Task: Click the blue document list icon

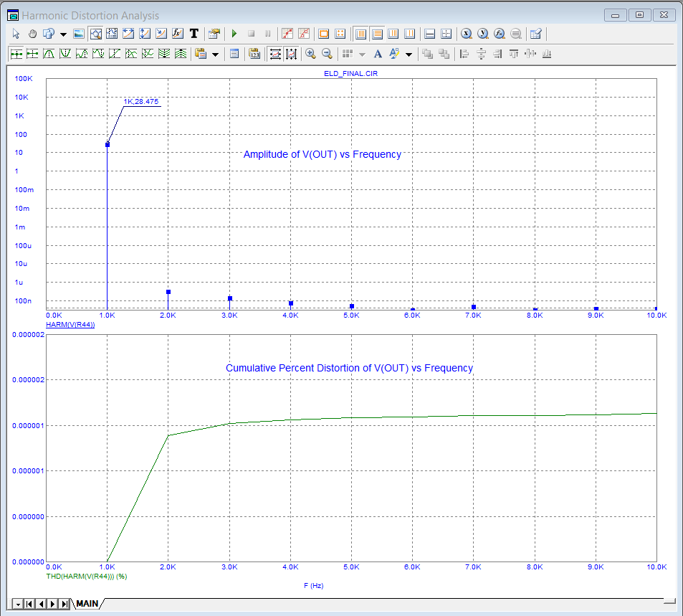Action: point(234,54)
